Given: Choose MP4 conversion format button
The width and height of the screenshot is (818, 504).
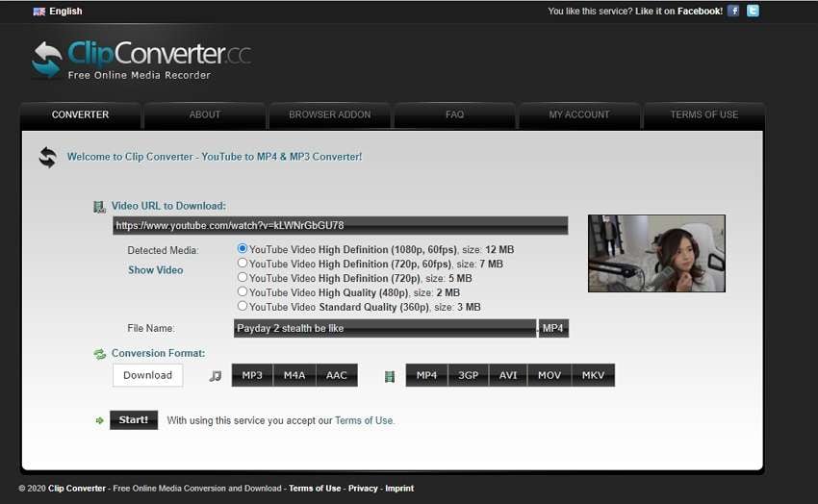Looking at the screenshot, I should (x=426, y=375).
